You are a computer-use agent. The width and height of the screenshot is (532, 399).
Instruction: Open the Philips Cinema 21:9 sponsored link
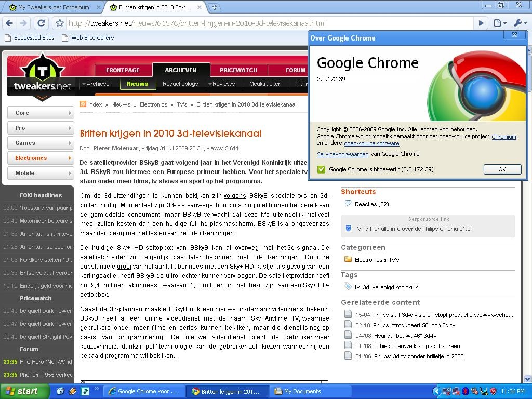pyautogui.click(x=414, y=229)
